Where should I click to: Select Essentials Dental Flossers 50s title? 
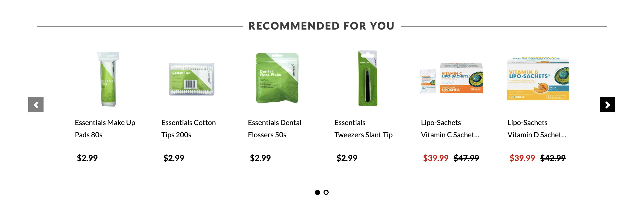pyautogui.click(x=274, y=129)
